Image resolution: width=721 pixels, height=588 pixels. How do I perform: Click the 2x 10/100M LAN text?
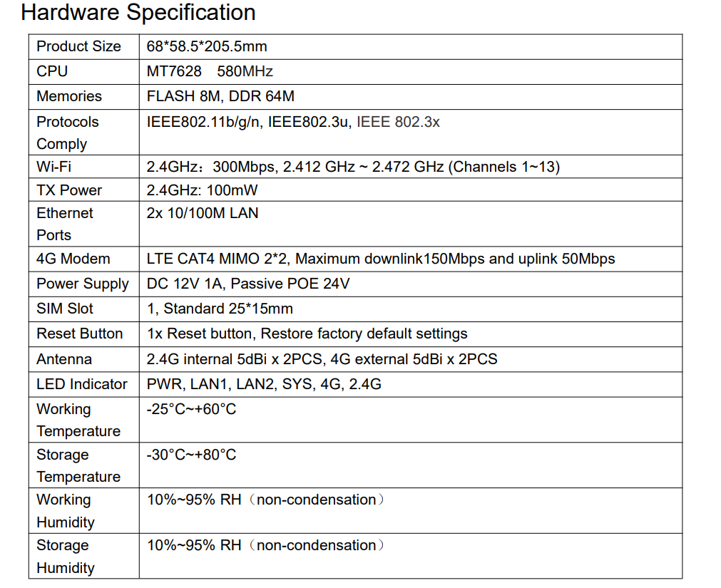coord(203,213)
